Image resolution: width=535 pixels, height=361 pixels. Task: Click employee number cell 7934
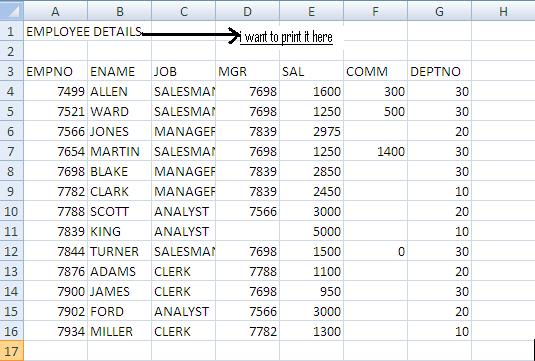point(56,331)
